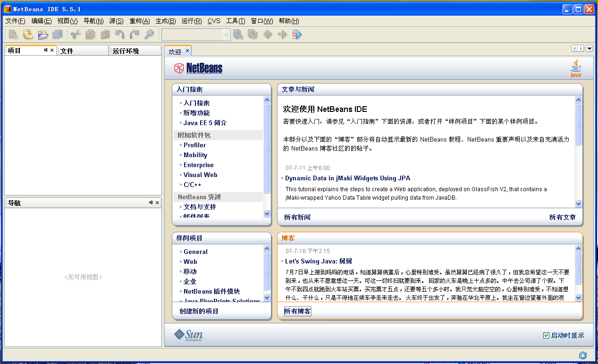598x364 pixels.
Task: Open the CVS menu
Action: [x=214, y=21]
